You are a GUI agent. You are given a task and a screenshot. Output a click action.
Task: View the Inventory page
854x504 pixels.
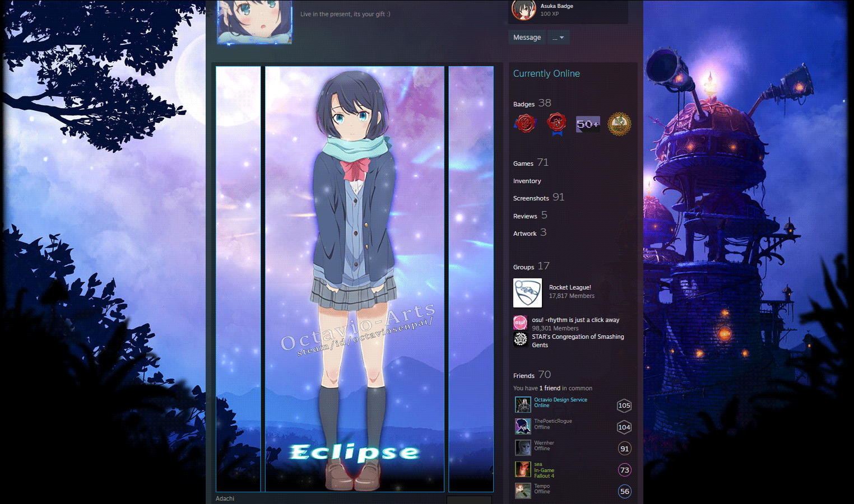527,181
